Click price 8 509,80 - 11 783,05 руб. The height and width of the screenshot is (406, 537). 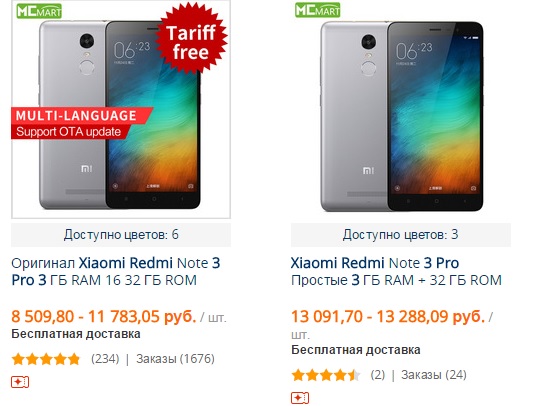coord(103,316)
